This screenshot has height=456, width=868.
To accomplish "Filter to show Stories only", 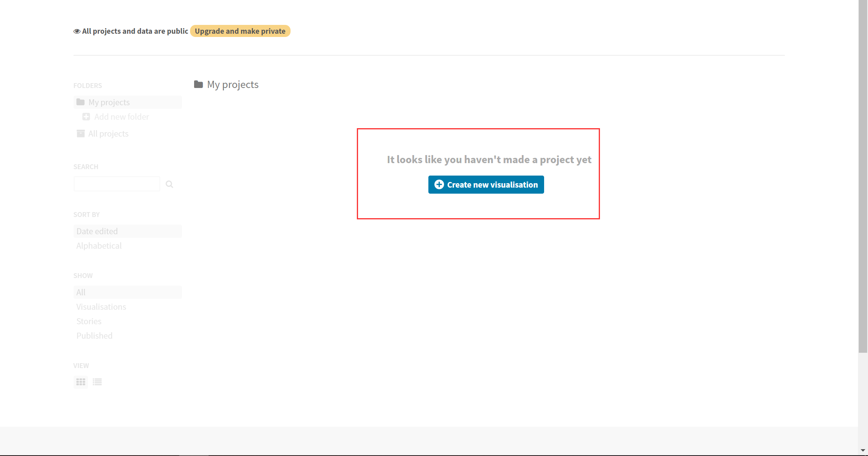I will pos(89,321).
